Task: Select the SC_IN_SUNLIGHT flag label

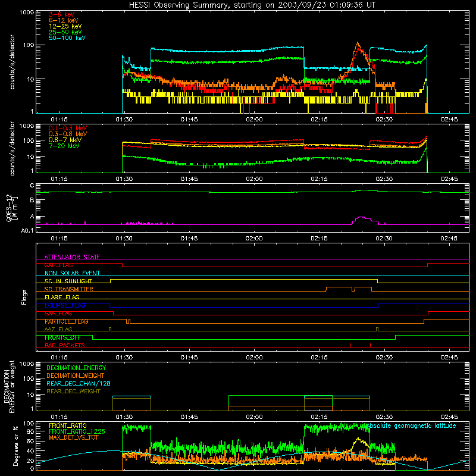Action: pyautogui.click(x=68, y=281)
